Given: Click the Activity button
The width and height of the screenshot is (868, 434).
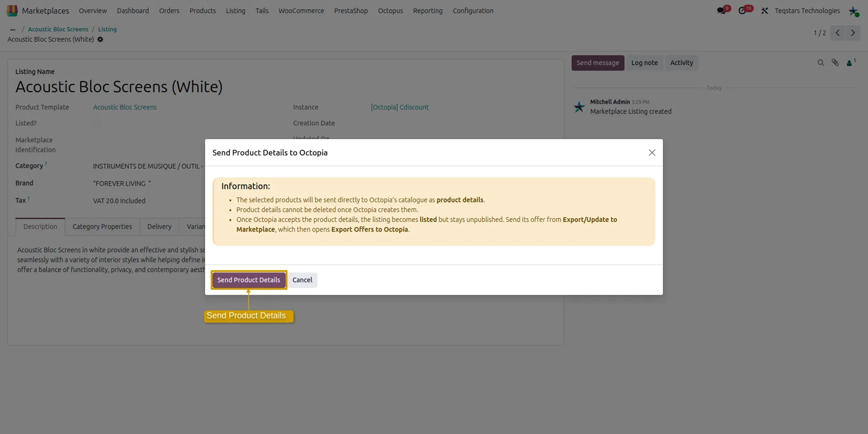Looking at the screenshot, I should [681, 63].
